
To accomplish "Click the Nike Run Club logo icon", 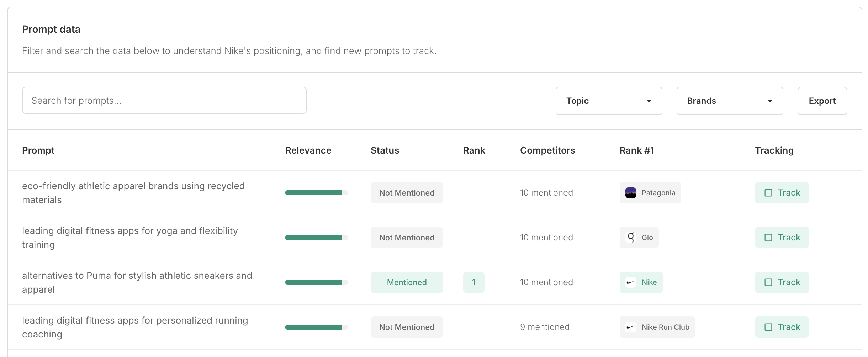I will pos(630,327).
